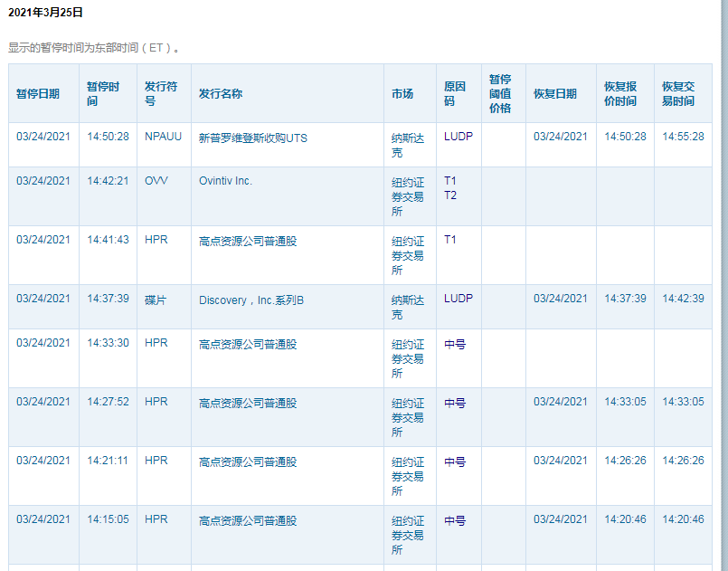Select HPR symbol in 14:41:43 row
The image size is (728, 571).
point(156,240)
